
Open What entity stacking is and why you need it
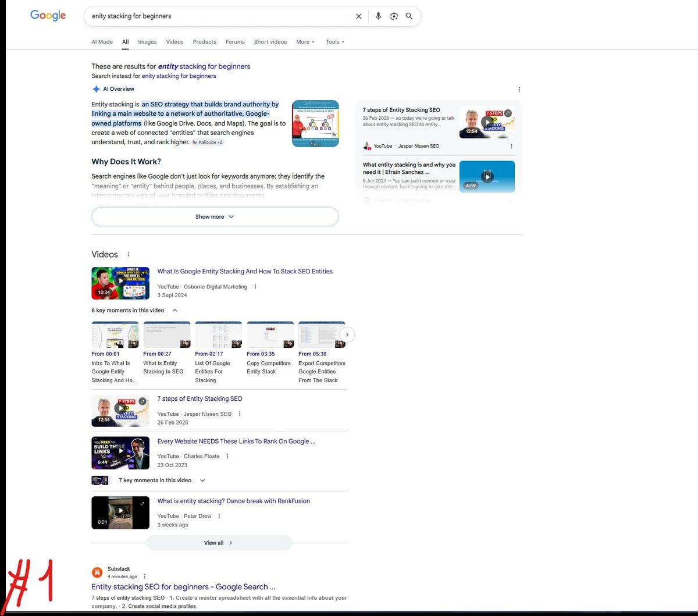(x=409, y=169)
